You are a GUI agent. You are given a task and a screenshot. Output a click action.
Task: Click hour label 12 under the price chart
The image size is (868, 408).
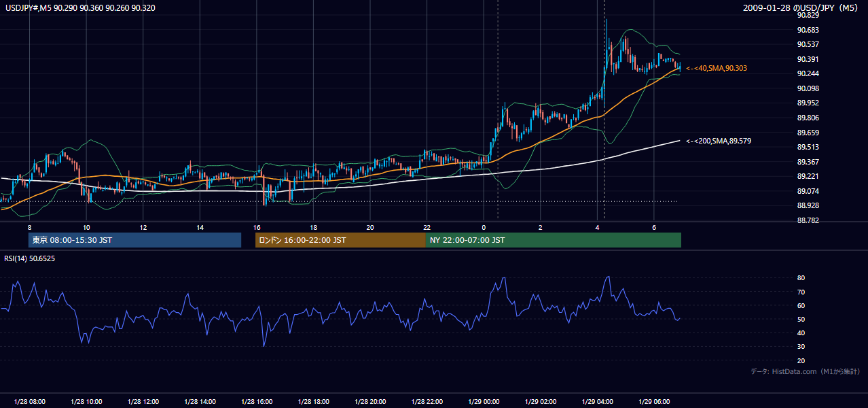click(x=143, y=227)
